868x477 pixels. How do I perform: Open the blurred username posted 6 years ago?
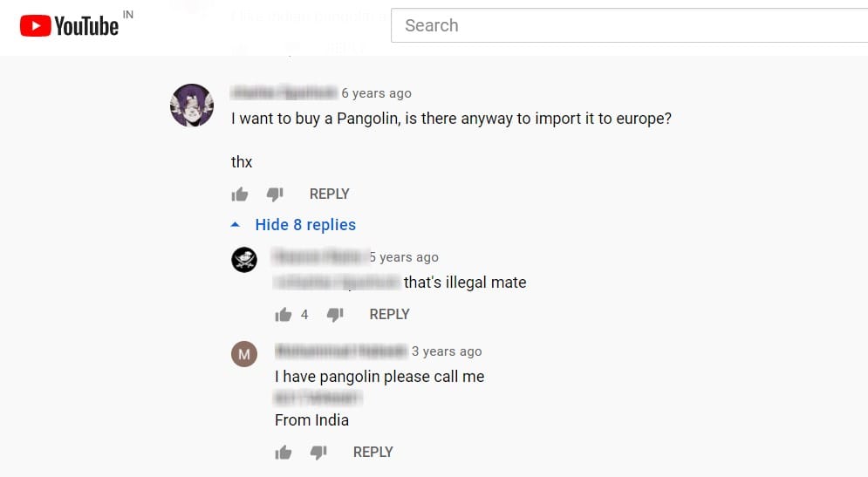pos(284,92)
